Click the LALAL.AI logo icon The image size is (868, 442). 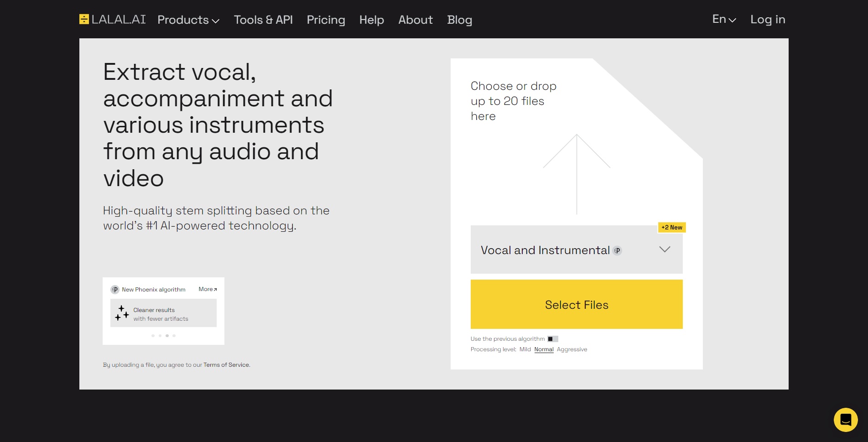(84, 19)
